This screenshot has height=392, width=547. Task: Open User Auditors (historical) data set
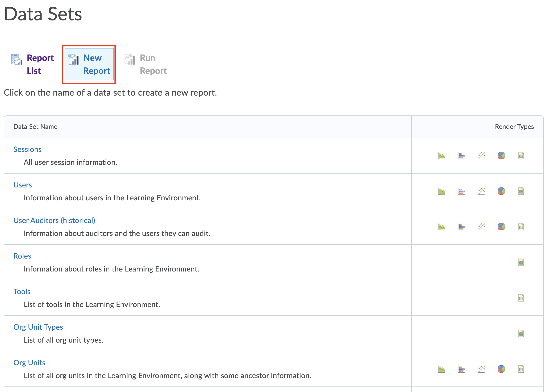[54, 220]
